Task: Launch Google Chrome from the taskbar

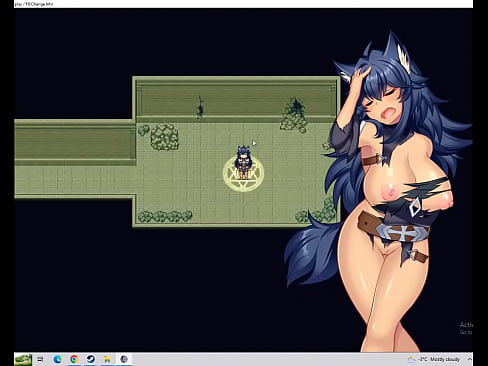Action: (x=74, y=359)
